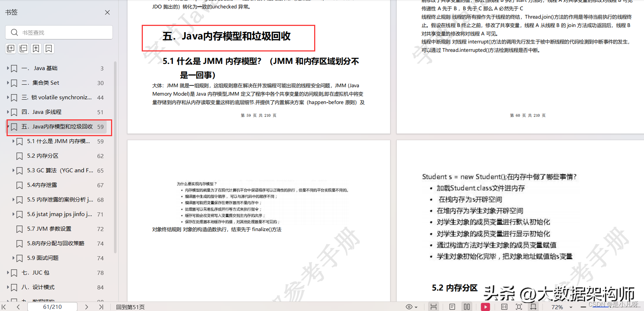644x311 pixels.
Task: Open bookmark 四. Java 多线程
Action: [x=41, y=112]
